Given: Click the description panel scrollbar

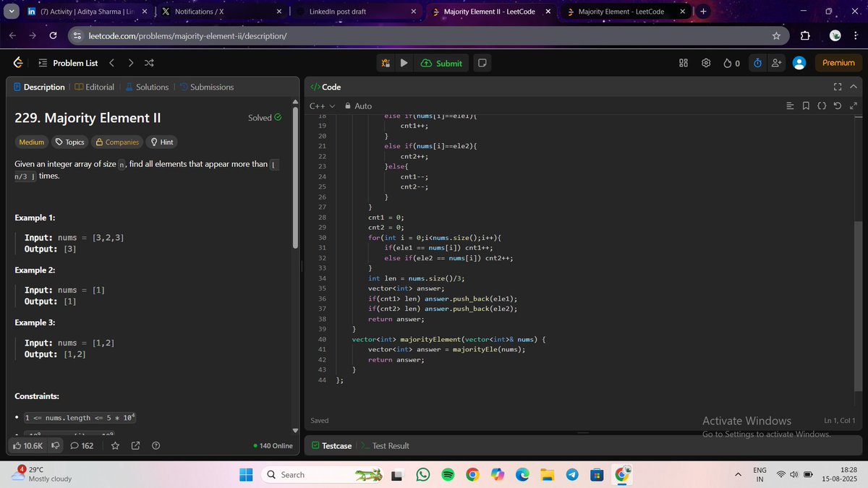Looking at the screenshot, I should click(294, 177).
